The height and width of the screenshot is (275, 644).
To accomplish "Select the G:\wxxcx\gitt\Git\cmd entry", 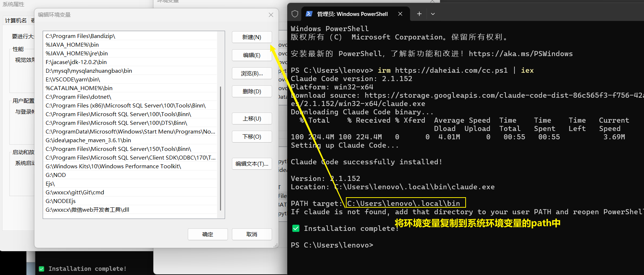I will [x=130, y=192].
